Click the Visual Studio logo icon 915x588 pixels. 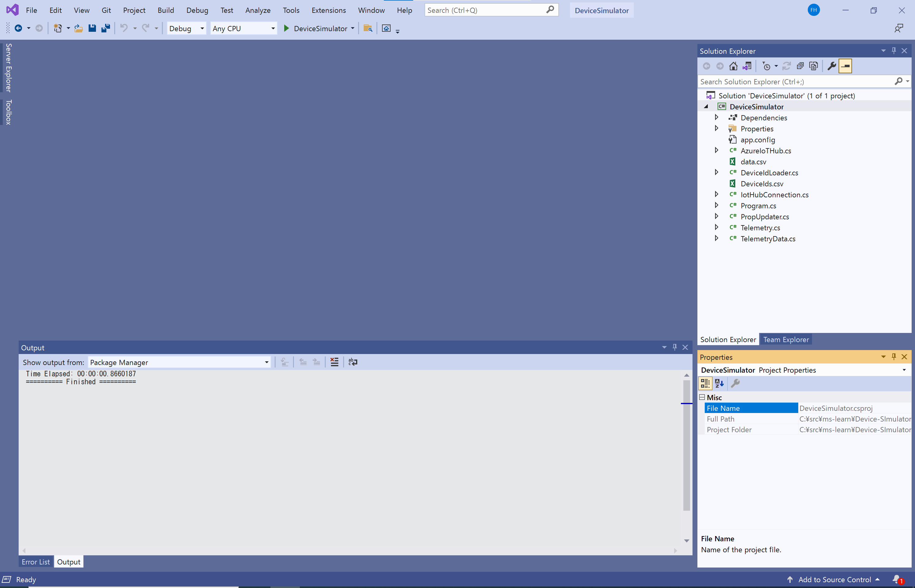point(12,10)
